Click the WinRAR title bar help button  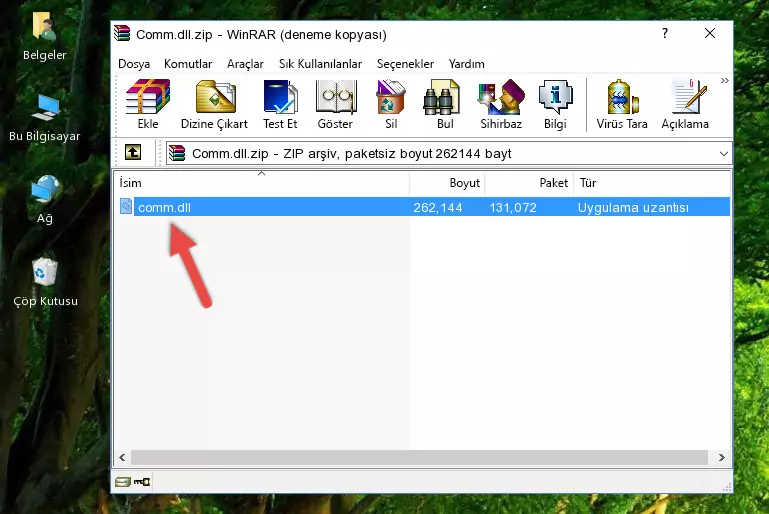click(x=665, y=33)
